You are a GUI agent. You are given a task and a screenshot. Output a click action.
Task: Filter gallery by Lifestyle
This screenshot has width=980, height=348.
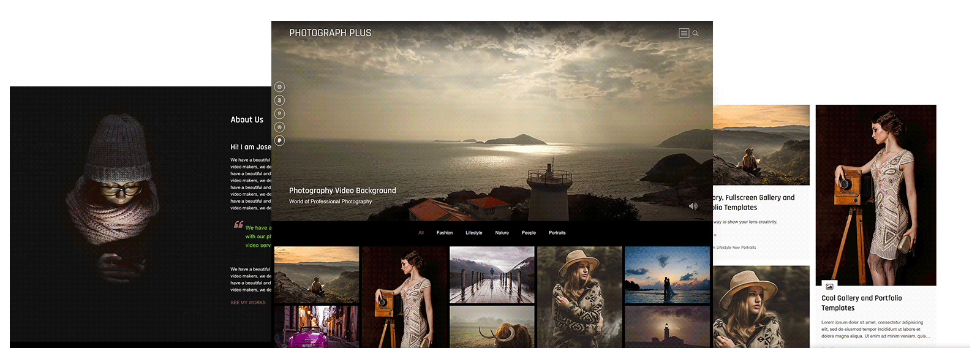[473, 233]
